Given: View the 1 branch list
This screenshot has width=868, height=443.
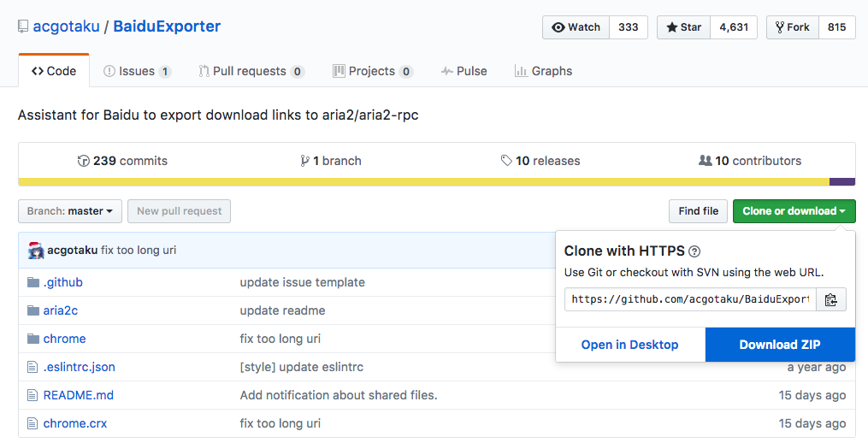Looking at the screenshot, I should point(330,161).
